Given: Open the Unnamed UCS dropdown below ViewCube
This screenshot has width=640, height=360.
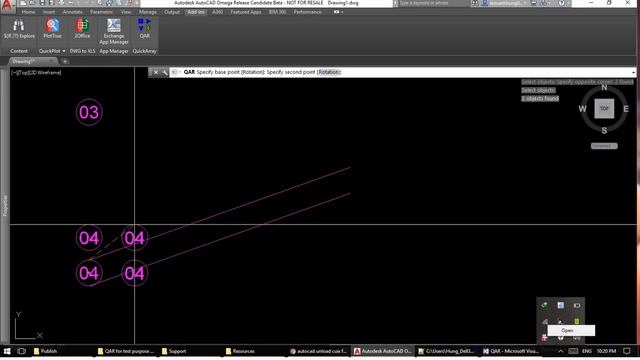Looking at the screenshot, I should pos(604,146).
